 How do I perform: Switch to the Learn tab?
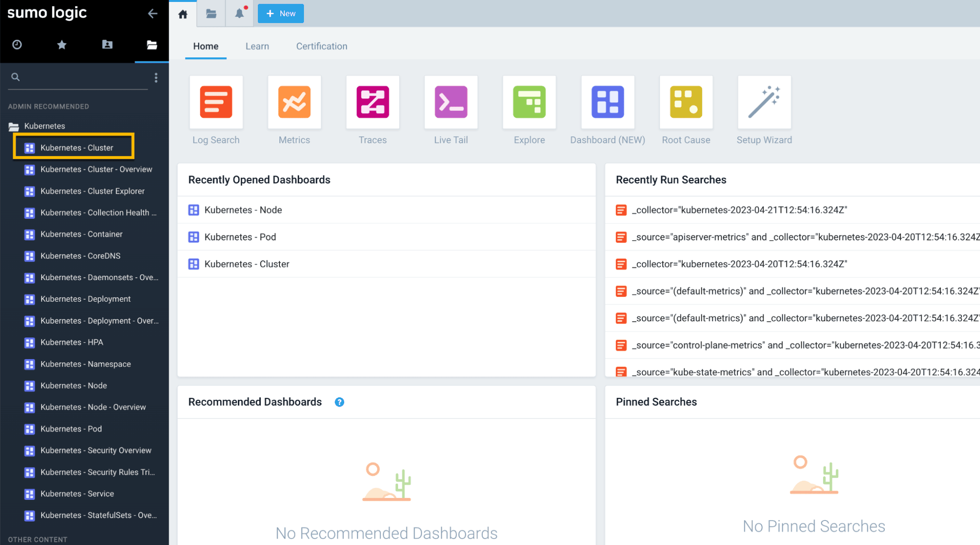(x=257, y=46)
